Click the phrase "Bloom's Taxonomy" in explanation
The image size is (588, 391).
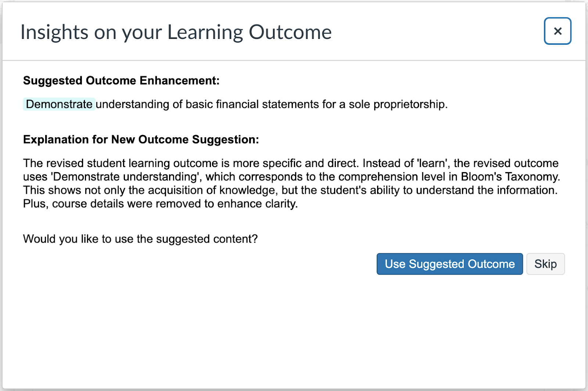point(510,177)
